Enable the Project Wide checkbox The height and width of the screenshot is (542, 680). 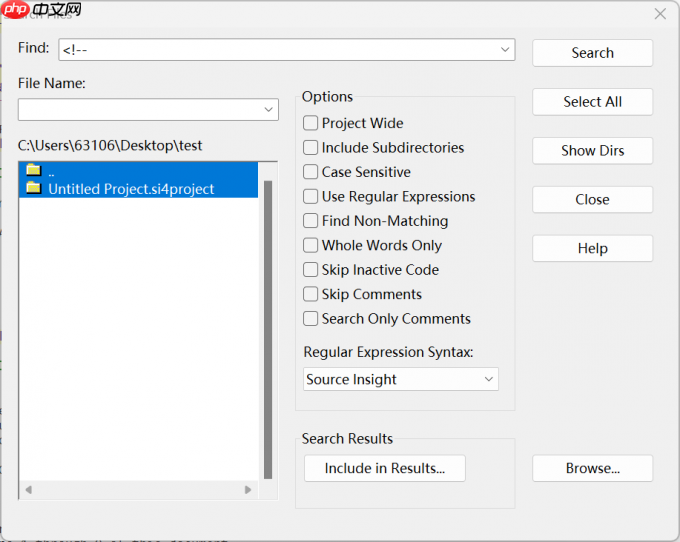point(311,123)
